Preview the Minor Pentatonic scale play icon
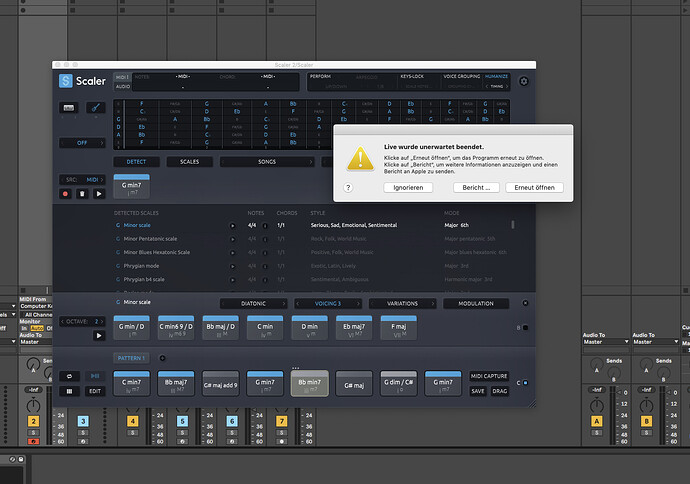This screenshot has height=484, width=690. (232, 239)
